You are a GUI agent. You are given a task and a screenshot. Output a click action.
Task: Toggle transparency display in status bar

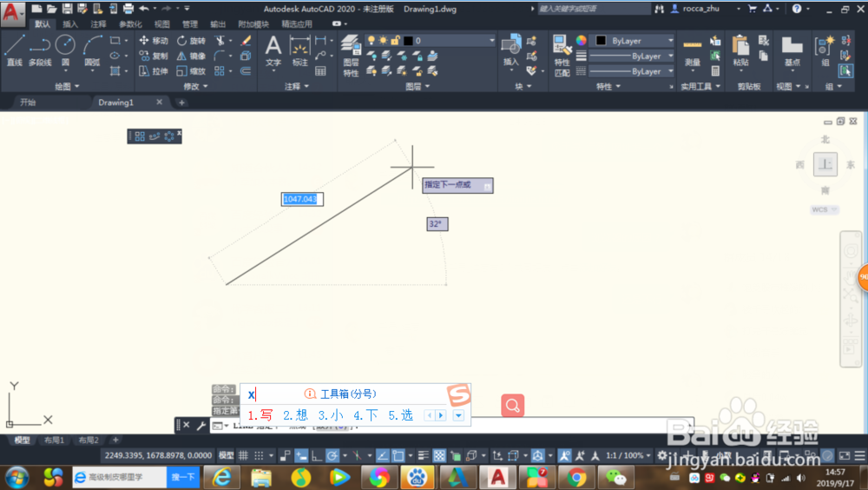tap(439, 455)
